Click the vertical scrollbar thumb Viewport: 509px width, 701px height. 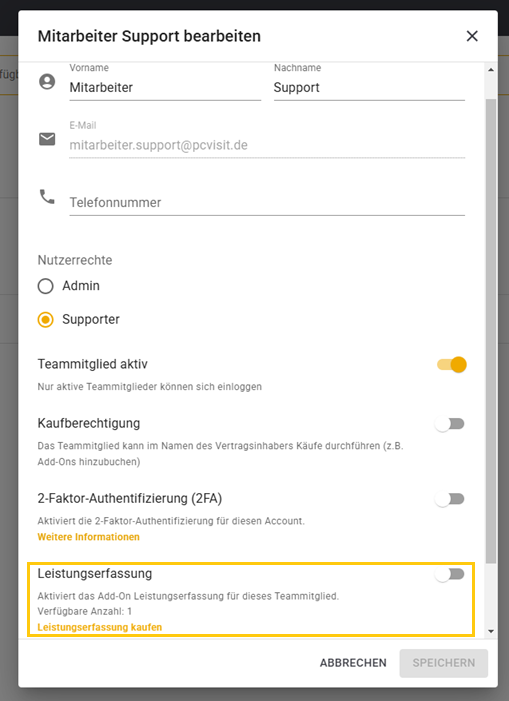(x=491, y=331)
